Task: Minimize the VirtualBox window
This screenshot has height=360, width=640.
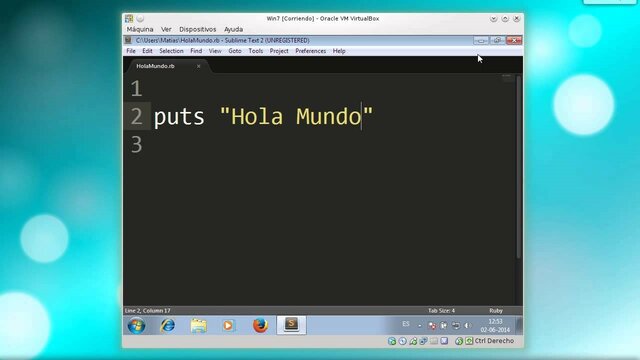Action: click(x=493, y=19)
